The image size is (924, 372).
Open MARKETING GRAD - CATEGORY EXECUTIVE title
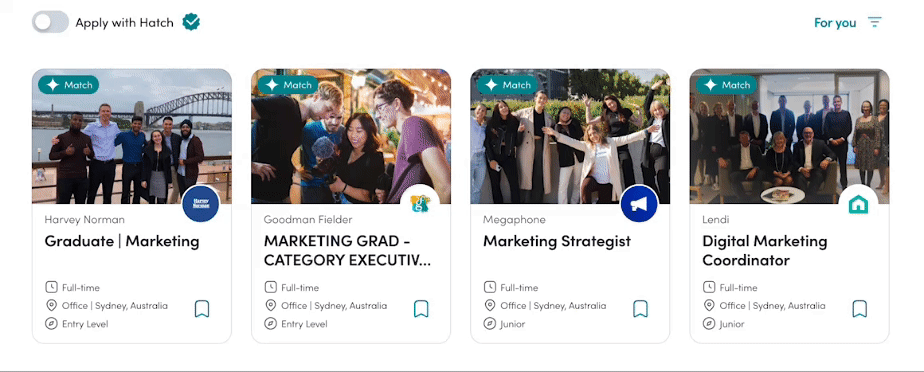tap(348, 251)
